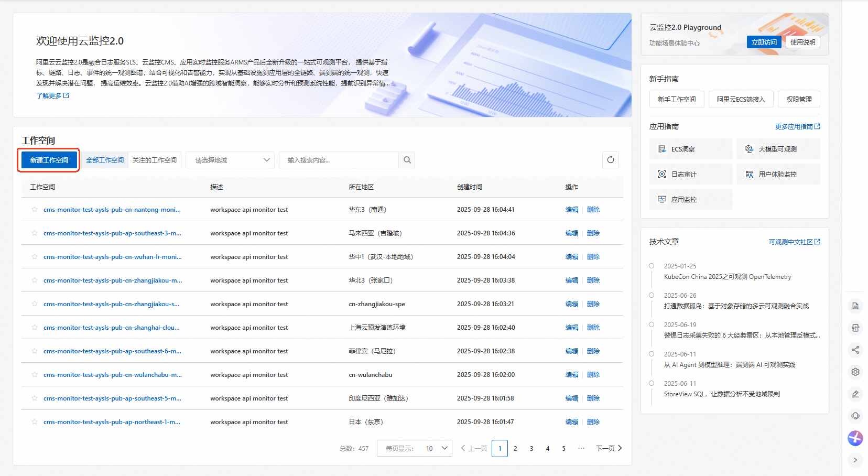
Task: Click the edit pencil icon in sidebar
Action: (855, 394)
